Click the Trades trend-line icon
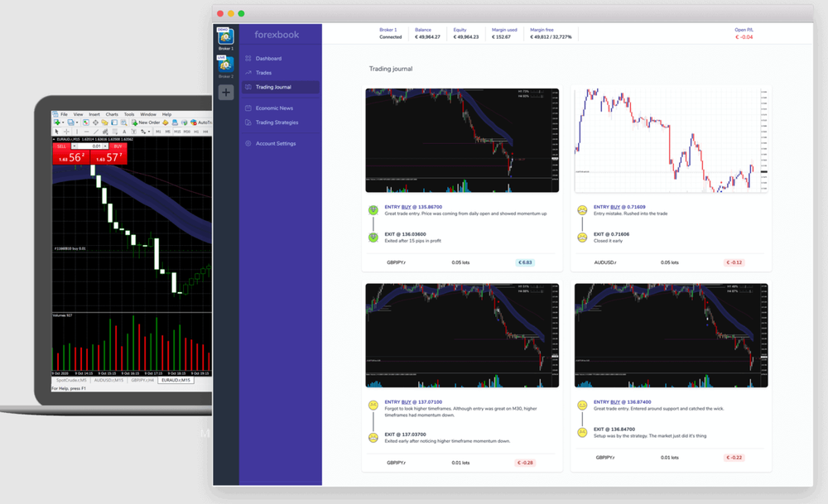 click(x=248, y=73)
